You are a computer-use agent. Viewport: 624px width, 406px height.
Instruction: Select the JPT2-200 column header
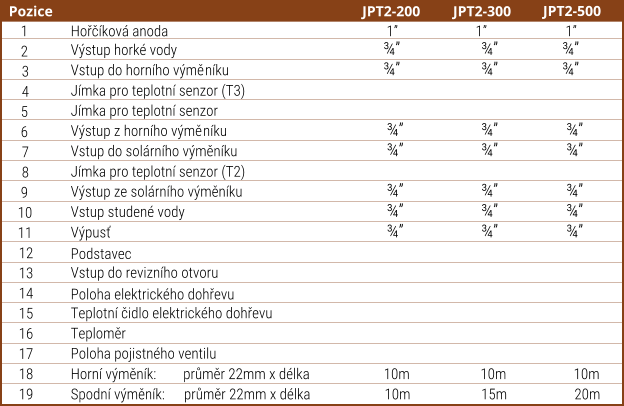click(x=391, y=11)
